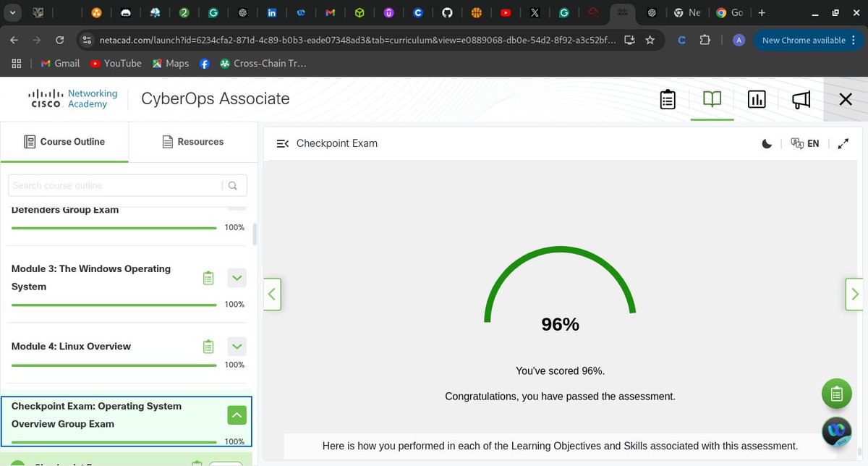This screenshot has height=466, width=868.
Task: Open the YouTube bookmark link
Action: (116, 63)
